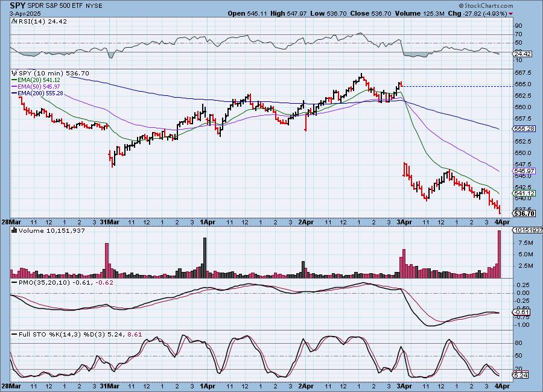
Task: Click the 'Close 536.70' header value
Action: (370, 13)
